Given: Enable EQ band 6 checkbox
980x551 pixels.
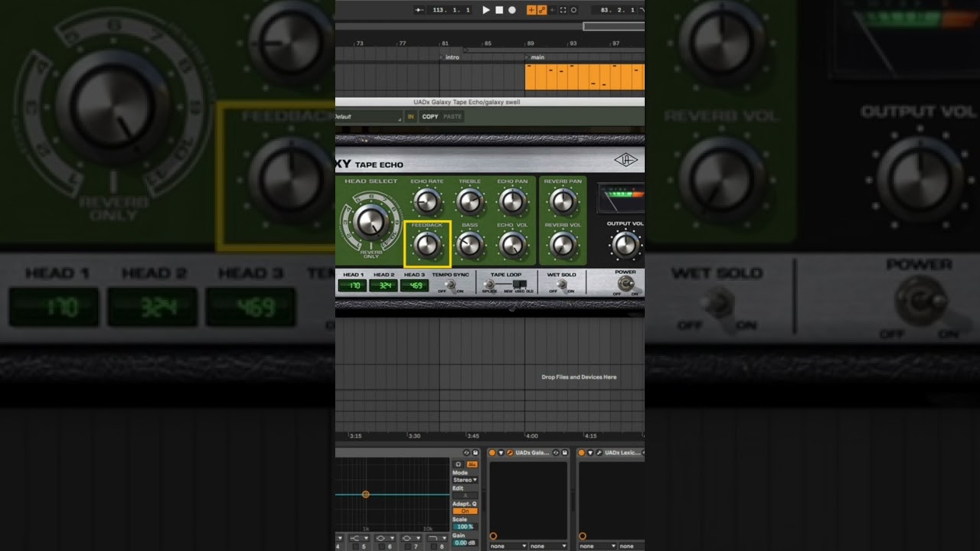Looking at the screenshot, I should point(382,546).
